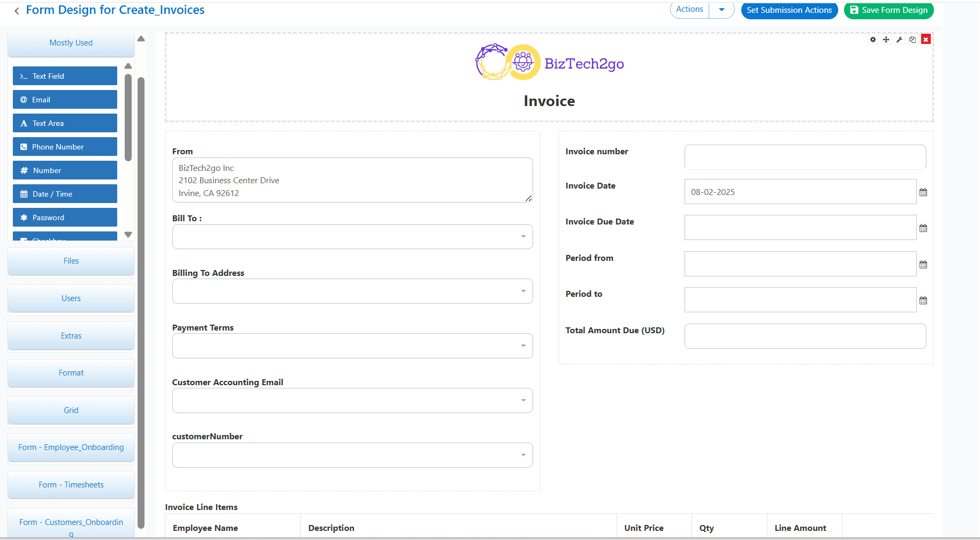Open the Invoice Due Date calendar picker
This screenshot has width=980, height=540.
coord(923,227)
